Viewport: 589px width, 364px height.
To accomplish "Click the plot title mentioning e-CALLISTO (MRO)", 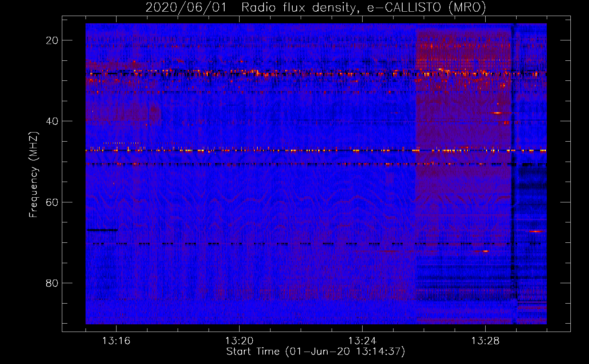I will pyautogui.click(x=316, y=8).
